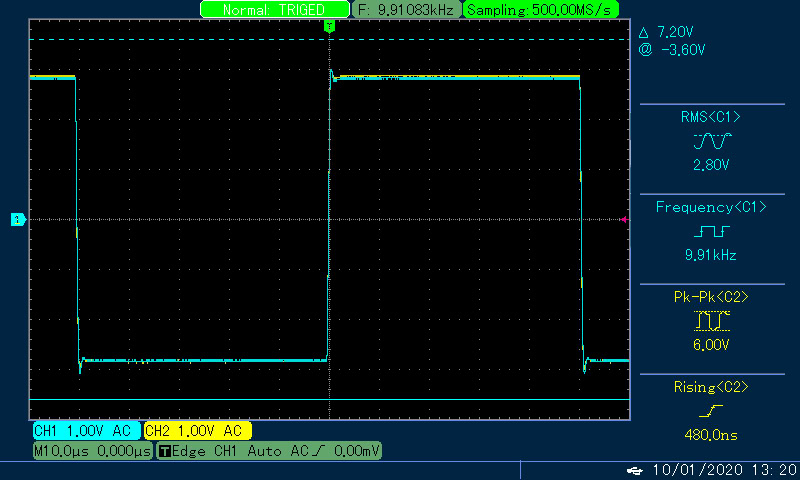Click the lower solid horizontal cursor line
Image resolution: width=800 pixels, height=480 pixels.
(330, 399)
